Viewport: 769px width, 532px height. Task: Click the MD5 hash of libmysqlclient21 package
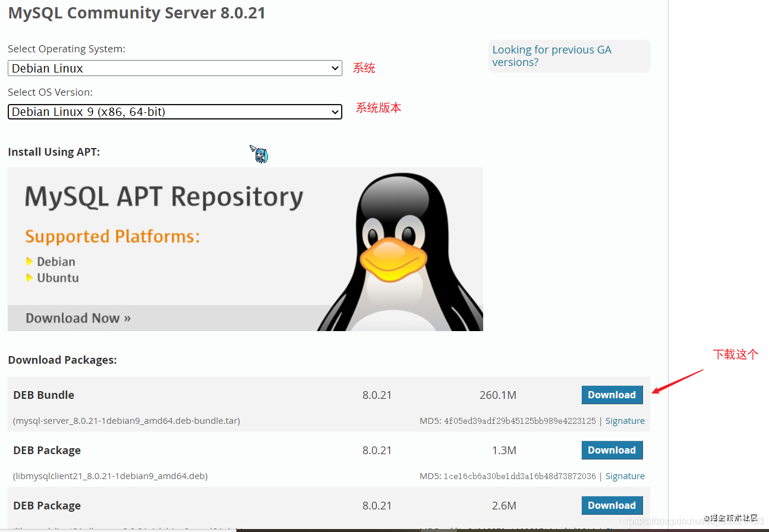click(519, 476)
